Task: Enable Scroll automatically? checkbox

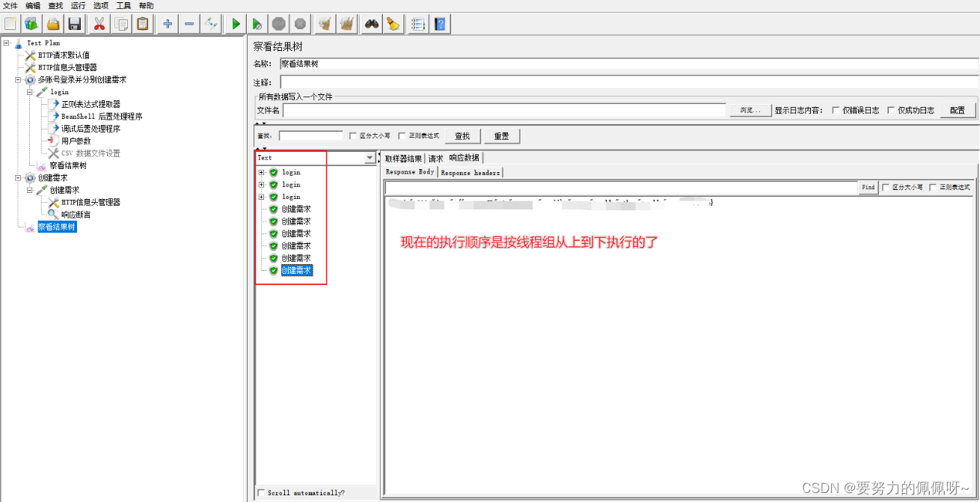Action: (261, 493)
